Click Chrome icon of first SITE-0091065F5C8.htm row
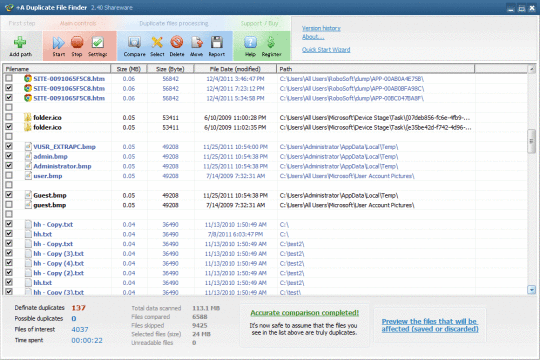540x360 pixels. tap(28, 79)
